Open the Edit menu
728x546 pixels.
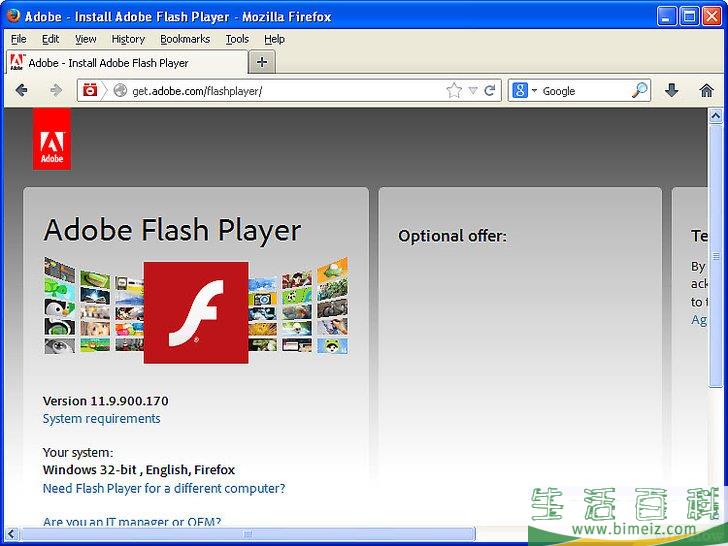tap(50, 39)
